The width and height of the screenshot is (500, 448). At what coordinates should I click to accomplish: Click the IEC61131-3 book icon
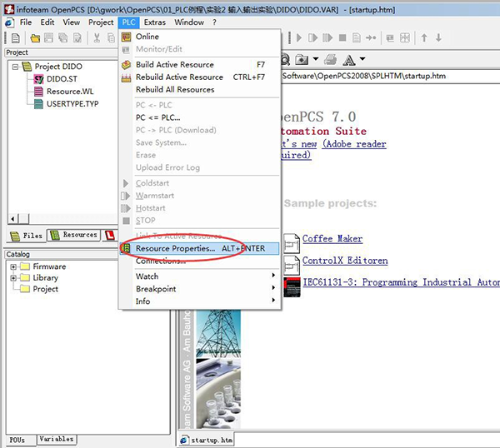point(292,286)
